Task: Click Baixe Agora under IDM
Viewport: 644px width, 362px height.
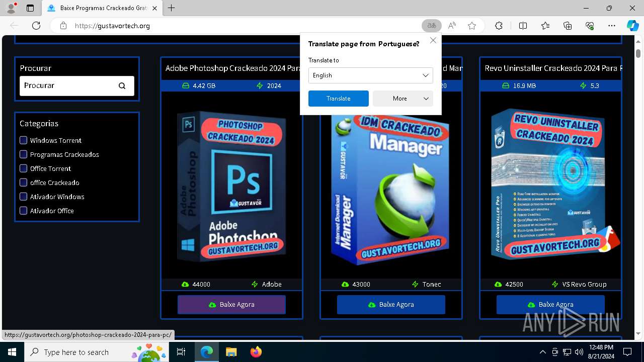Action: (391, 305)
